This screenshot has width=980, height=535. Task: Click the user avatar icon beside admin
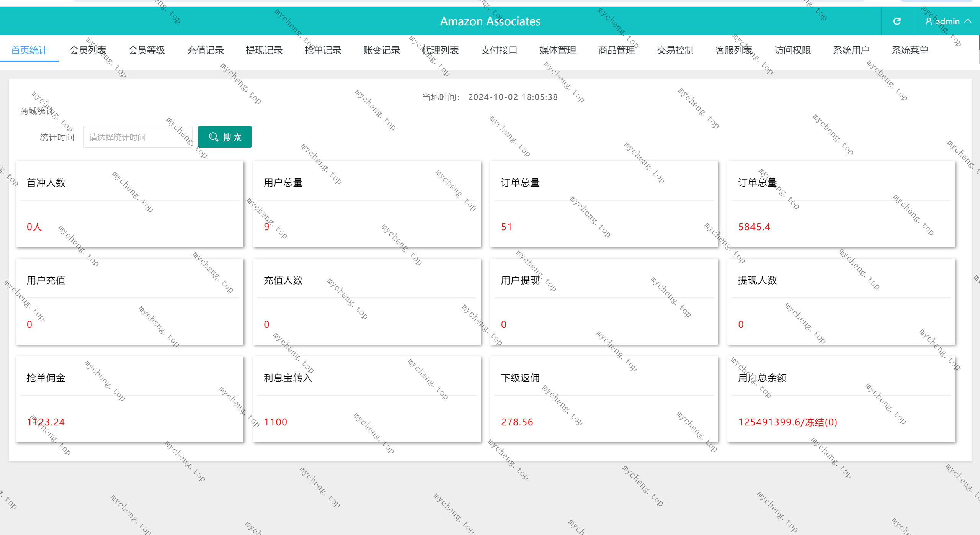tap(929, 21)
